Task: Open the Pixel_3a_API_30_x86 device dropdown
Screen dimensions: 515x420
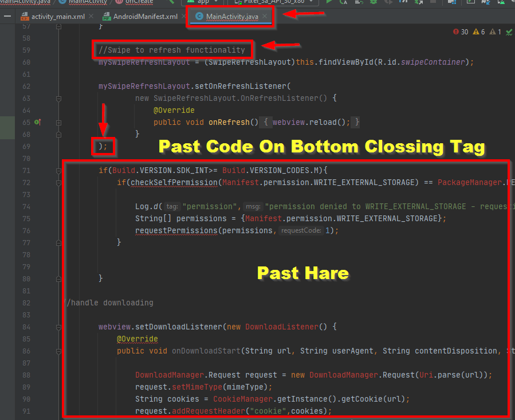Action: pyautogui.click(x=274, y=2)
